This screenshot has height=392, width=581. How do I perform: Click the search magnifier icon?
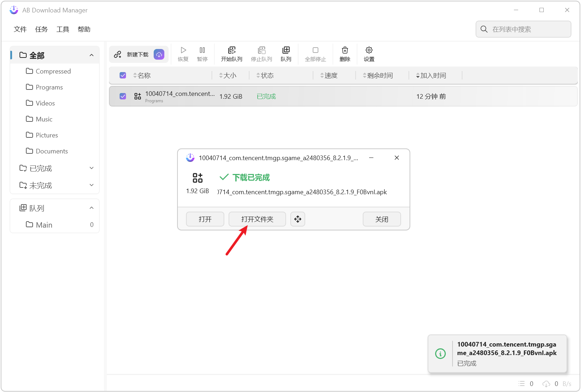tap(484, 29)
